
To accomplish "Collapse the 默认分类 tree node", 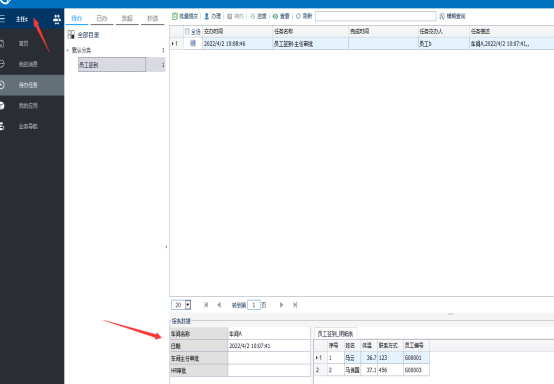I will point(68,50).
